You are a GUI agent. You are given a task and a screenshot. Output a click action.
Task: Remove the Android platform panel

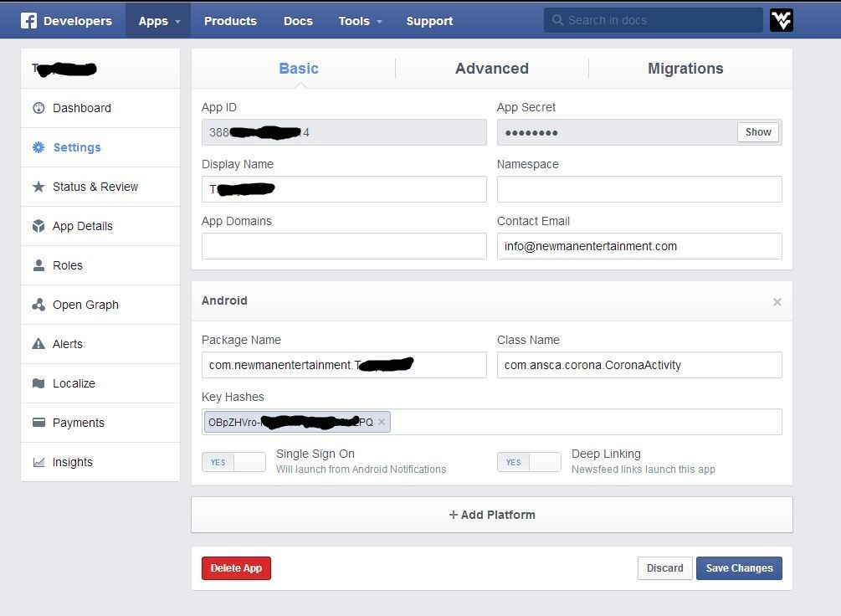click(x=777, y=302)
